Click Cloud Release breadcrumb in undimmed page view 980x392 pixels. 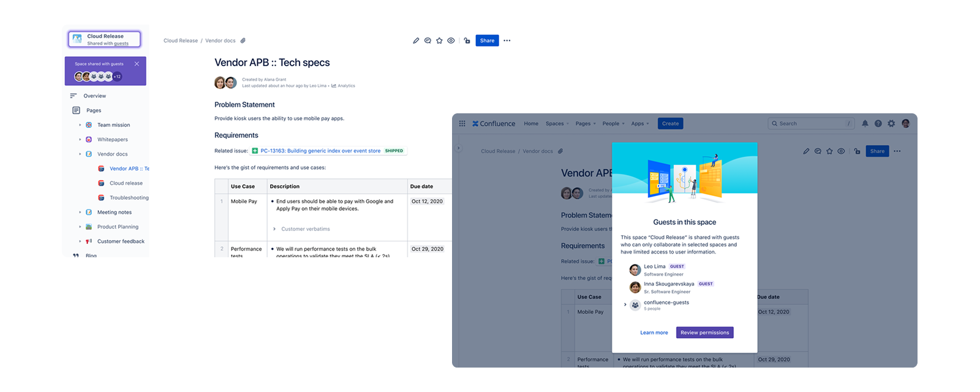click(181, 41)
